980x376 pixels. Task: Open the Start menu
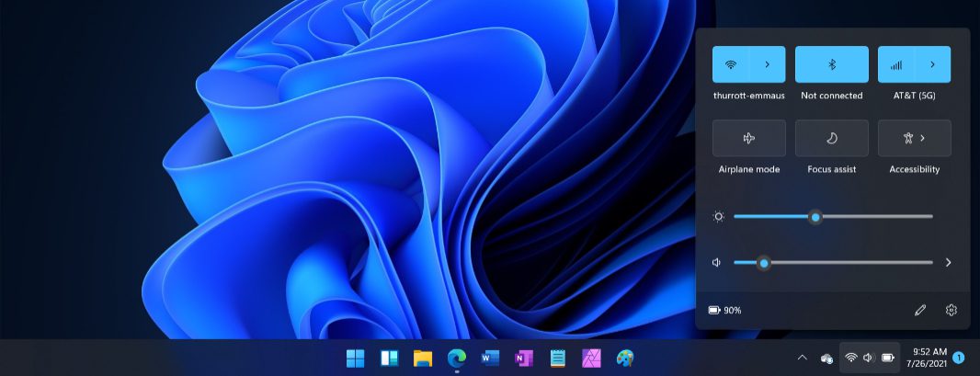(355, 358)
